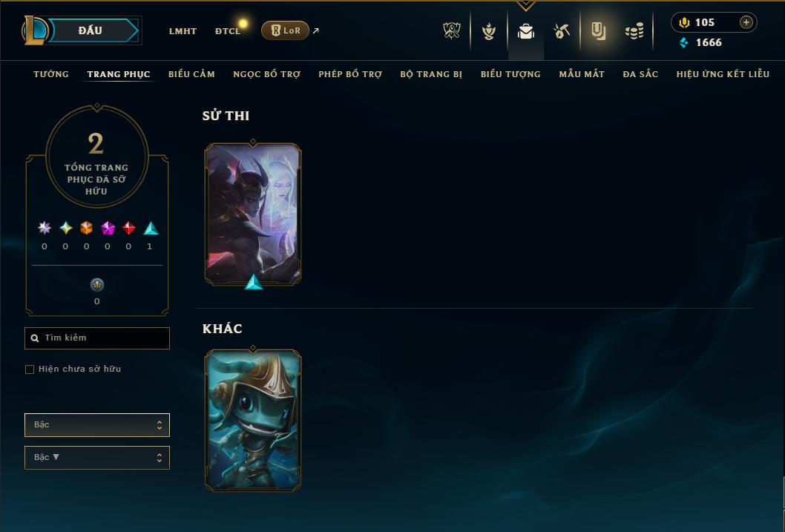Viewport: 785px width, 532px height.
Task: Switch to the TƯỚNG tab
Action: (x=51, y=74)
